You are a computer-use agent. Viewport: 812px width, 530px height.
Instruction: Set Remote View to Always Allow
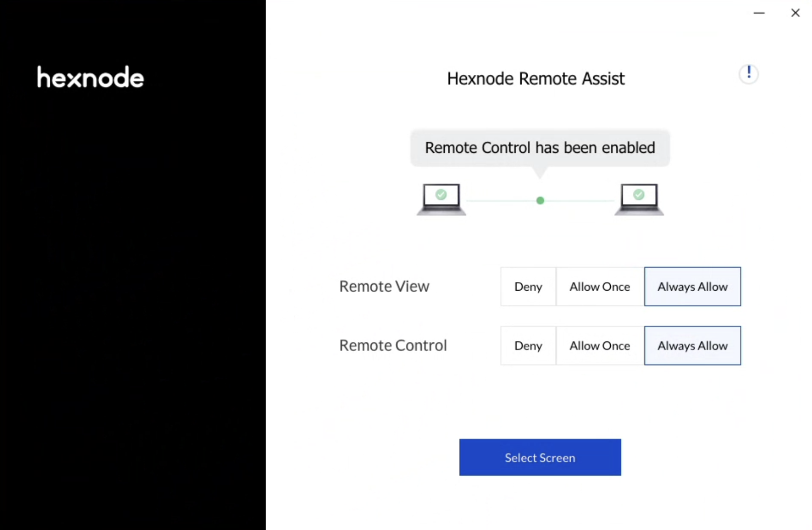point(692,287)
